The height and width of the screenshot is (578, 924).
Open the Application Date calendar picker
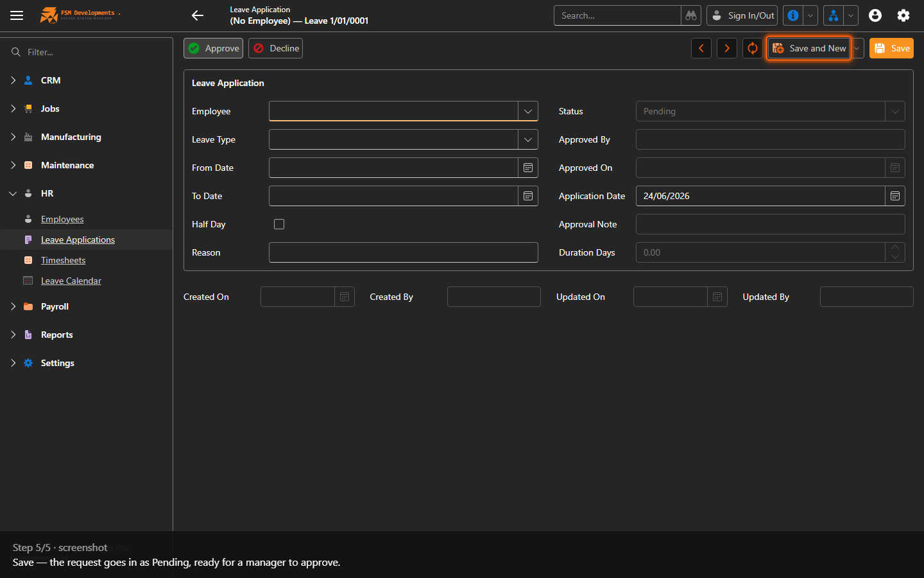click(x=895, y=196)
